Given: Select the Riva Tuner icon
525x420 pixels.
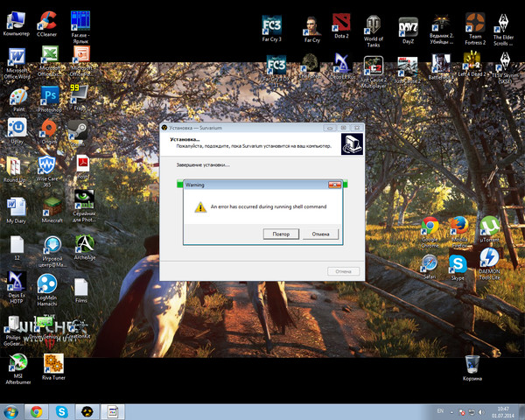Looking at the screenshot, I should pyautogui.click(x=53, y=367).
